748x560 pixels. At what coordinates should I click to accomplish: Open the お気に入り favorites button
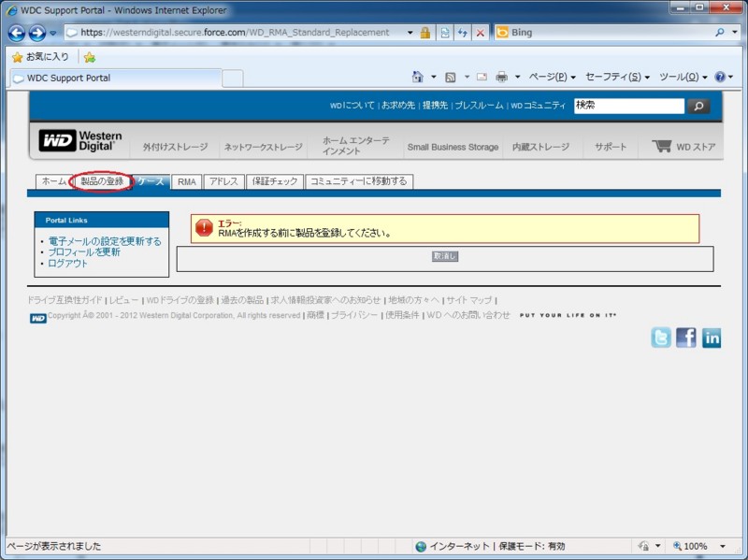40,57
